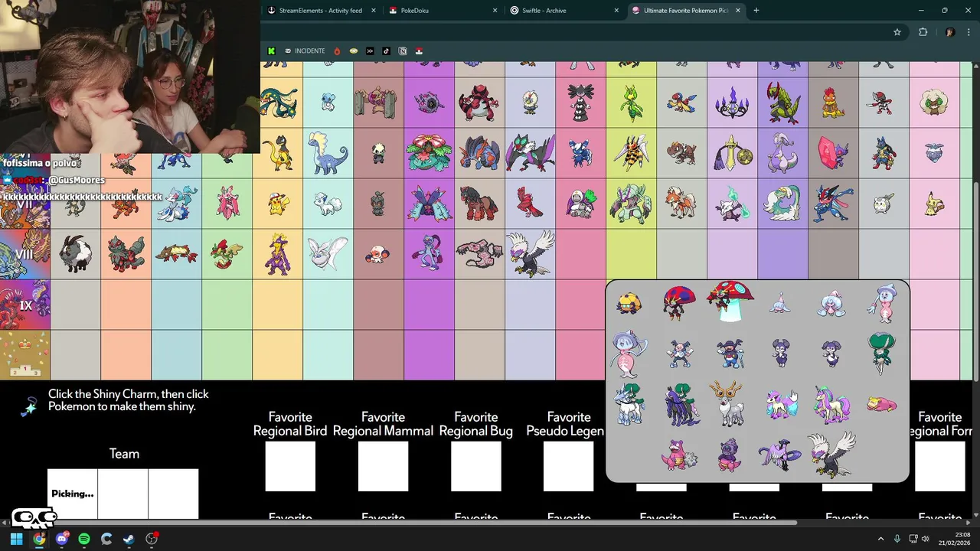980x551 pixels.
Task: Open the Chrome three-dot menu
Action: pyautogui.click(x=969, y=32)
